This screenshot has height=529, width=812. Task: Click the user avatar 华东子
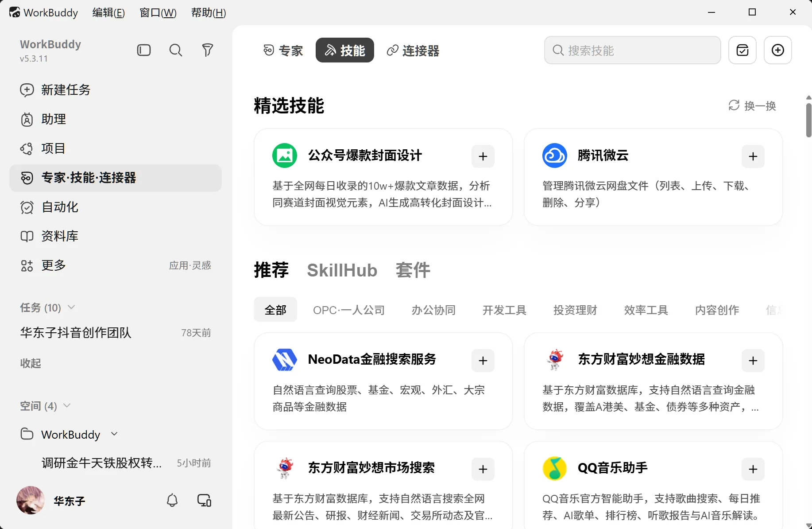coord(31,500)
